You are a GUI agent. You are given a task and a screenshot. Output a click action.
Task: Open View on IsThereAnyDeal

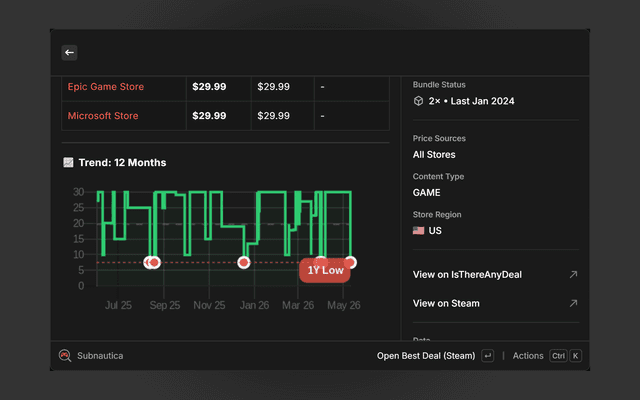[467, 275]
